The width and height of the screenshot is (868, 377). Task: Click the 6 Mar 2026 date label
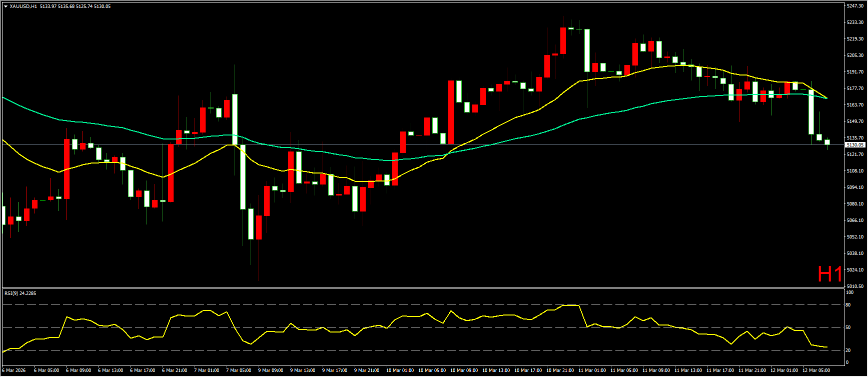(14, 370)
